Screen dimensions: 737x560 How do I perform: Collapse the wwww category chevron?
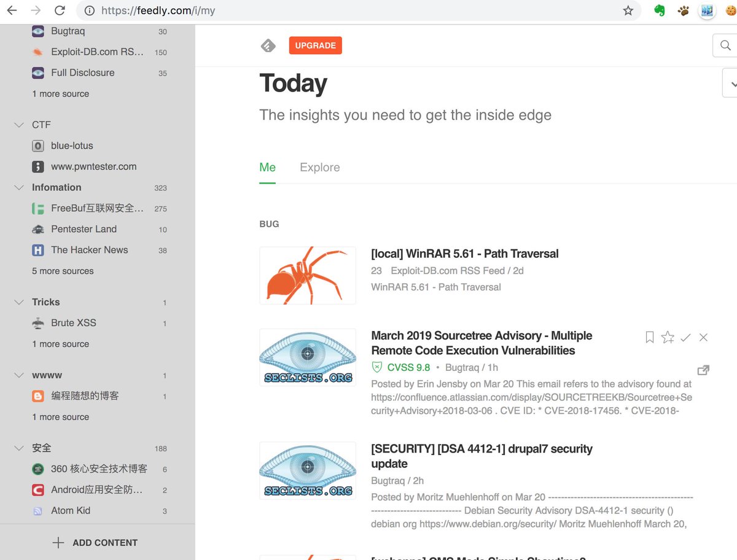18,375
